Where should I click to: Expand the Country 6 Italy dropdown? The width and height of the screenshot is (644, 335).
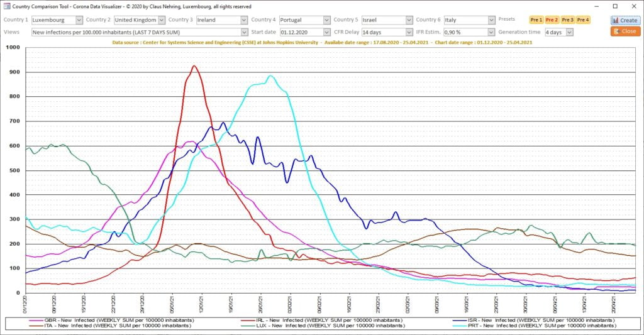click(491, 20)
